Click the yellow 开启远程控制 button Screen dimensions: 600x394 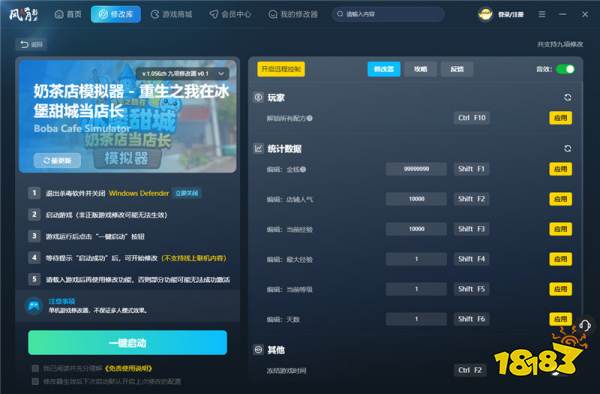[x=281, y=69]
